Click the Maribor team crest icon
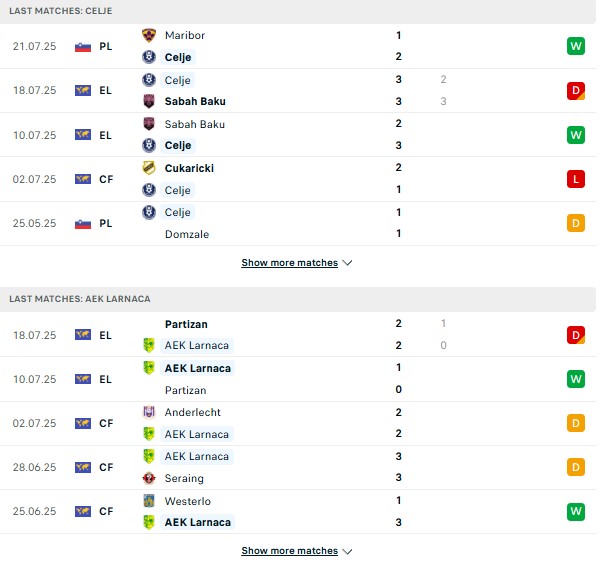600x565 pixels. tap(149, 35)
